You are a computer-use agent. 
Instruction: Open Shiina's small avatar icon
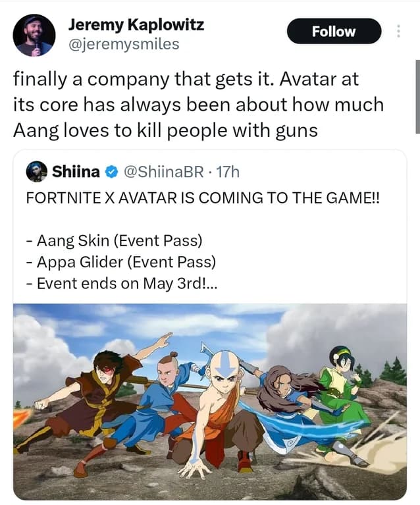click(x=37, y=171)
